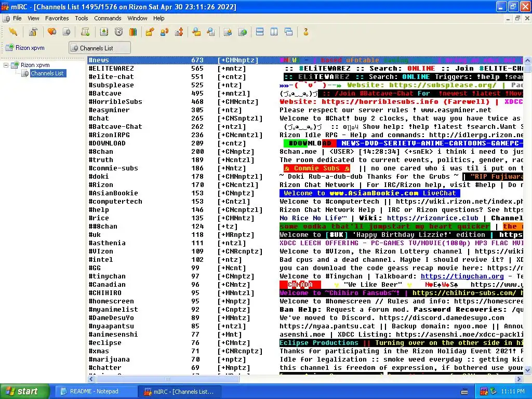Viewport: 532px width, 399px height.
Task: Click the DCC Send file folder icon
Action: pyautogui.click(x=150, y=32)
